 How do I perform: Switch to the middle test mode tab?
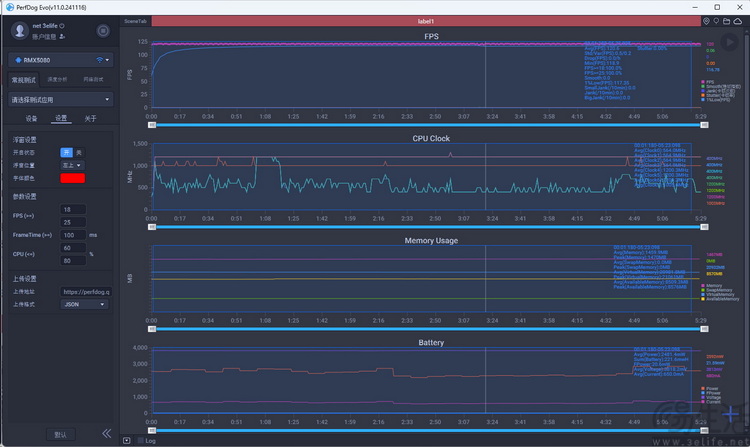[57, 80]
